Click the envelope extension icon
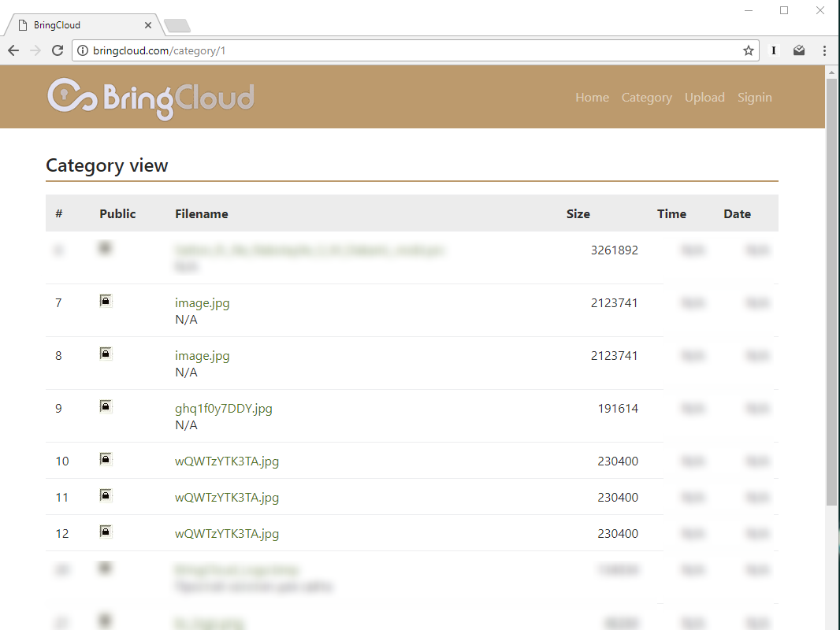Viewport: 840px width, 630px height. 799,50
